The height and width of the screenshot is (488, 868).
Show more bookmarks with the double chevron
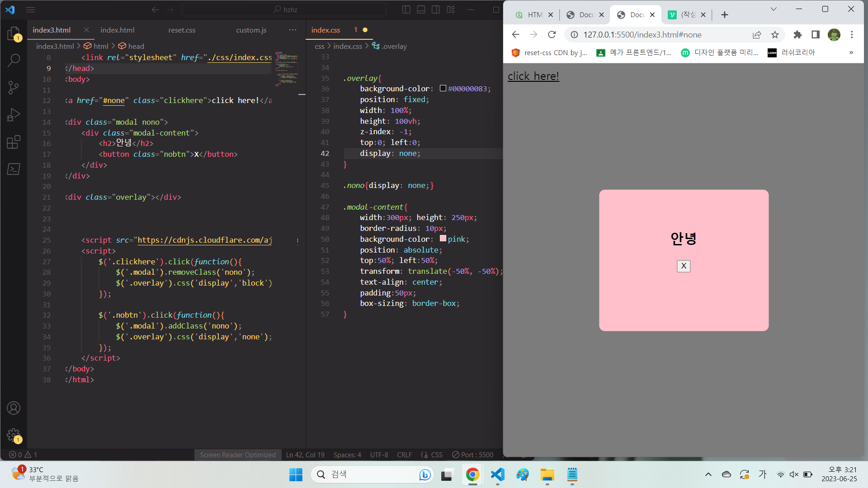(x=851, y=52)
